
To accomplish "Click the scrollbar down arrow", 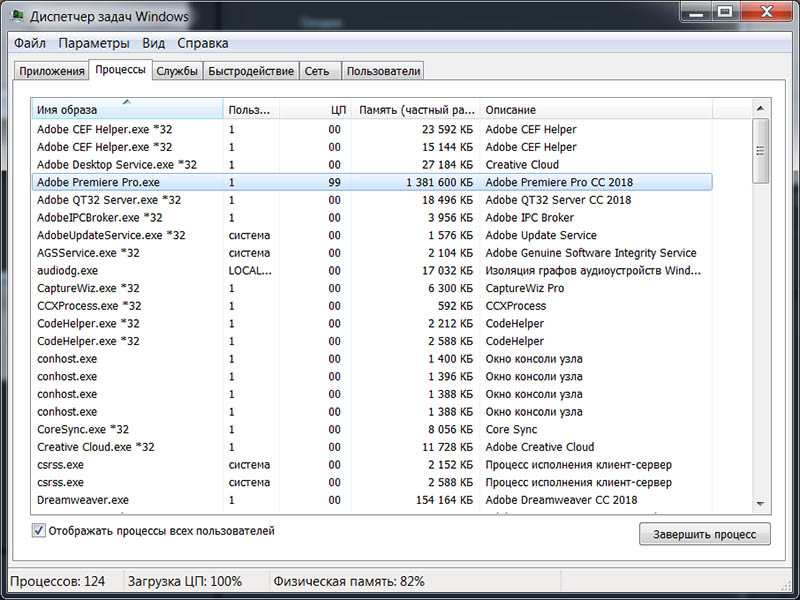I will [760, 504].
